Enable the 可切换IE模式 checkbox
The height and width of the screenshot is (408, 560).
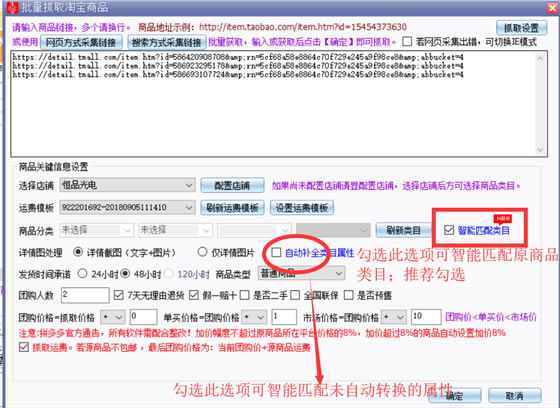pos(407,42)
